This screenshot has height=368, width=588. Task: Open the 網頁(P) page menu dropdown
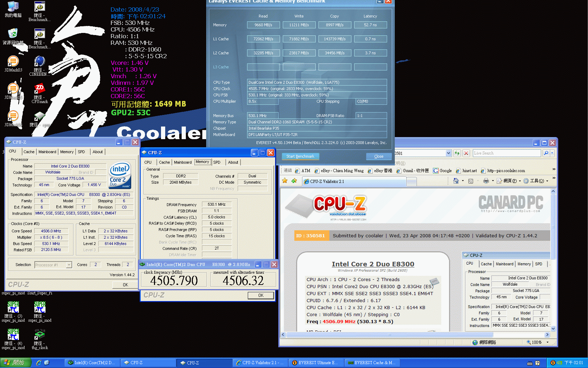pyautogui.click(x=509, y=181)
